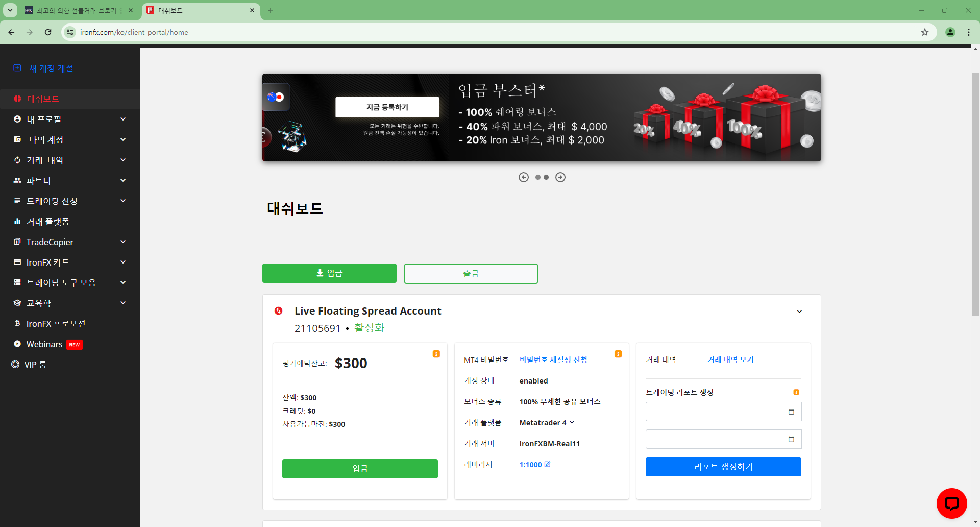Bookmark the page with the star icon

(924, 32)
